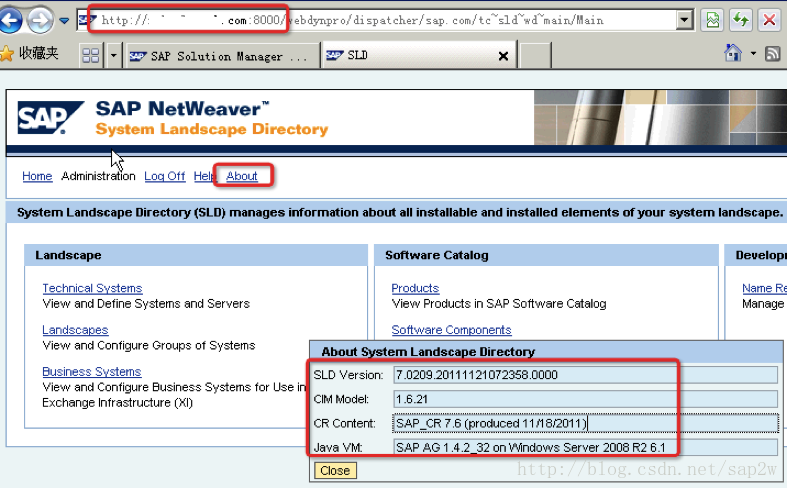Open a new blank tab
The width and height of the screenshot is (788, 489).
point(535,55)
